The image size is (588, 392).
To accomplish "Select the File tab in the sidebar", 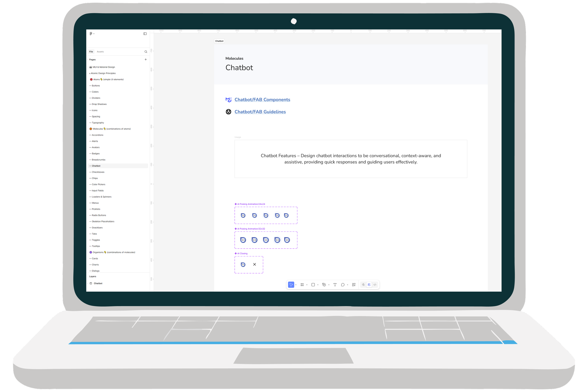I will [91, 51].
